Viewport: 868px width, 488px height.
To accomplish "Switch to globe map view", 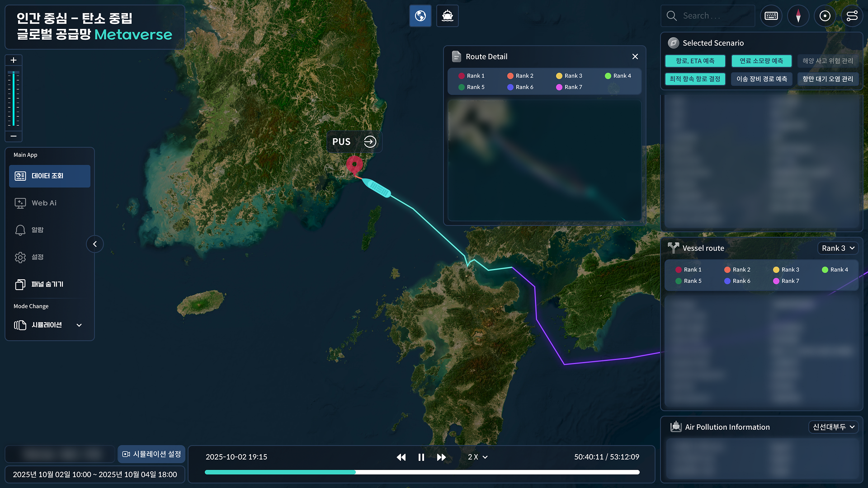I will click(x=420, y=16).
